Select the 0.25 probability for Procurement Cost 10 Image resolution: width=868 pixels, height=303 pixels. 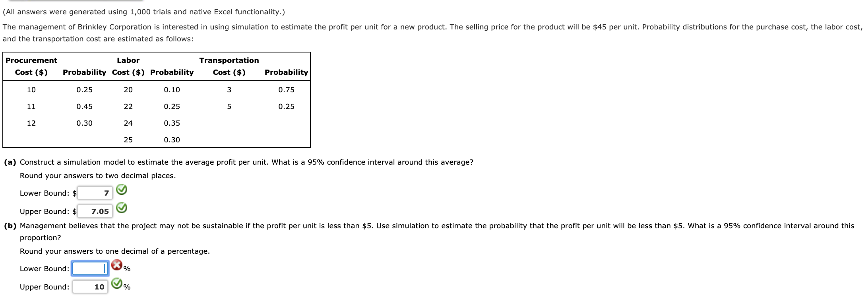point(84,89)
